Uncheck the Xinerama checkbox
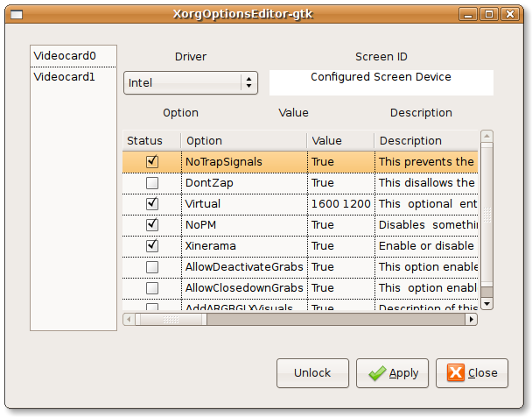Image resolution: width=532 pixels, height=417 pixels. (152, 245)
